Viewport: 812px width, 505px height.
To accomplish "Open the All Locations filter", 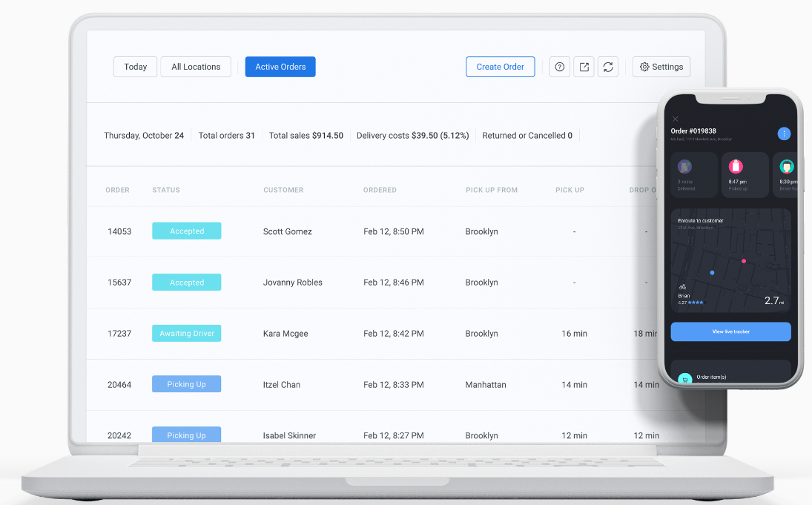I will click(x=196, y=67).
